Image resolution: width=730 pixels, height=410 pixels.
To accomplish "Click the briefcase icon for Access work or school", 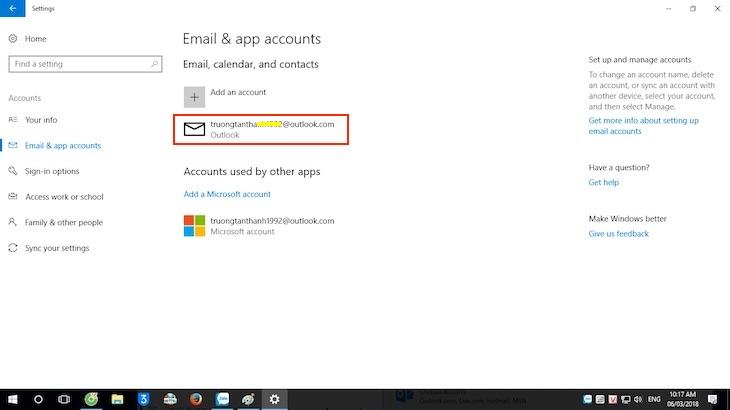I will point(13,196).
